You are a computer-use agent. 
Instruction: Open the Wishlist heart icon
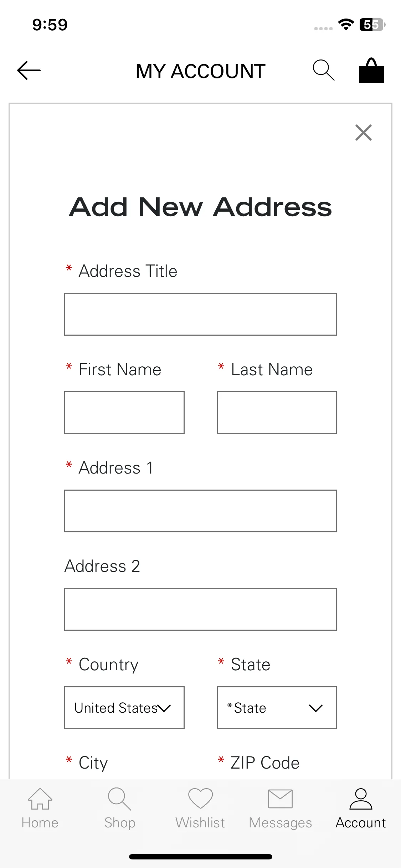pos(200,799)
